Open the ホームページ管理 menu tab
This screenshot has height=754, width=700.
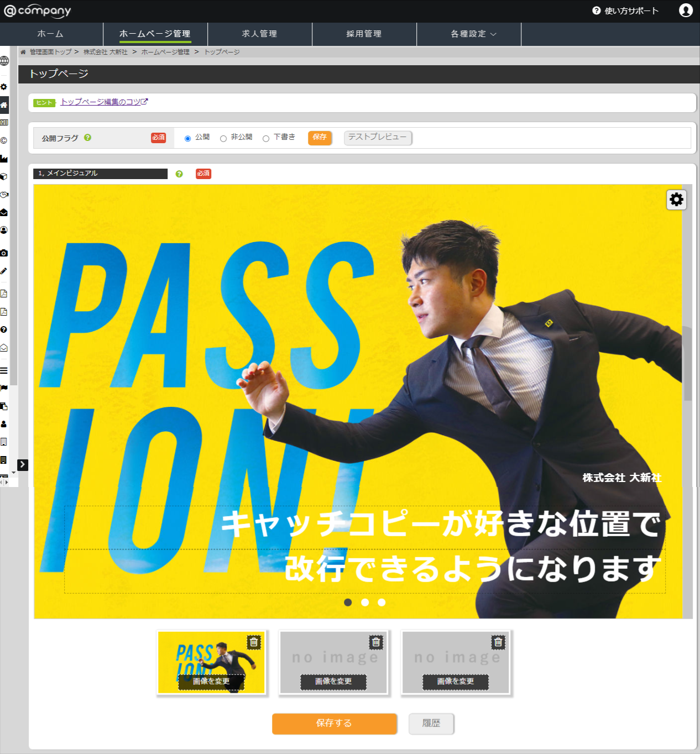(155, 34)
